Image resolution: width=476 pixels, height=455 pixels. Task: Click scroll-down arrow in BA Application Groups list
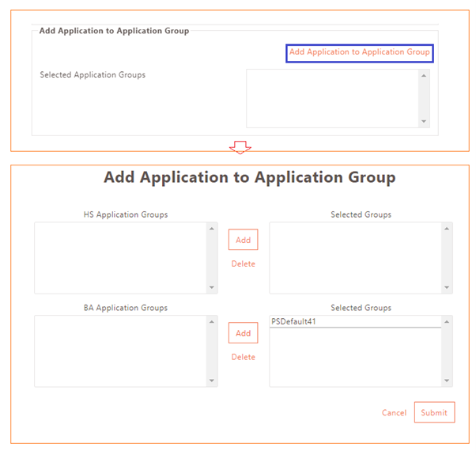pyautogui.click(x=212, y=381)
